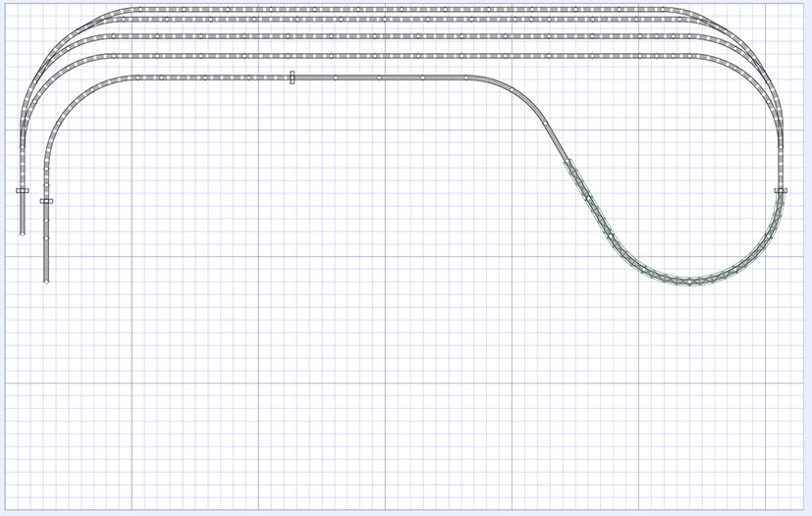Click the bottom end of the leftmost track
This screenshot has height=516, width=812.
(23, 232)
